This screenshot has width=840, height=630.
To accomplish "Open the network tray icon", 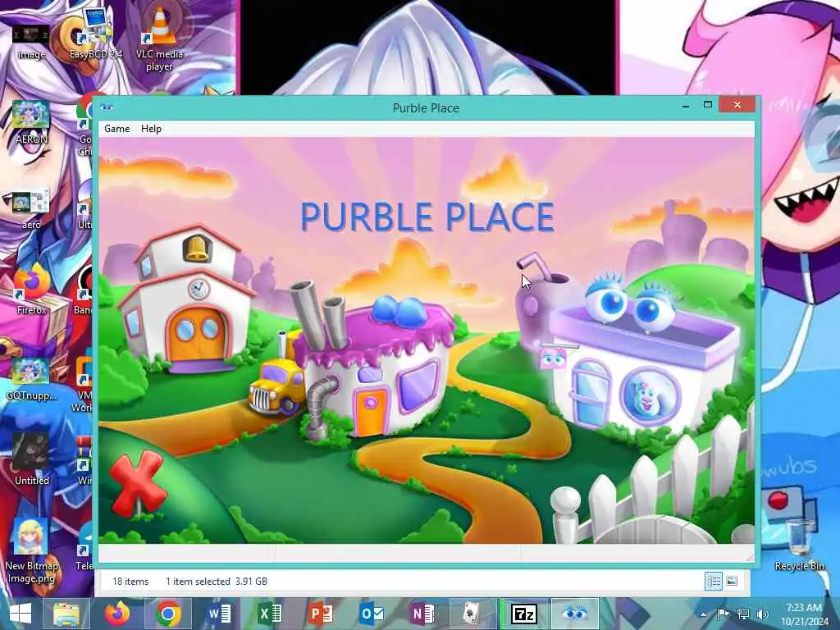I will click(x=743, y=614).
